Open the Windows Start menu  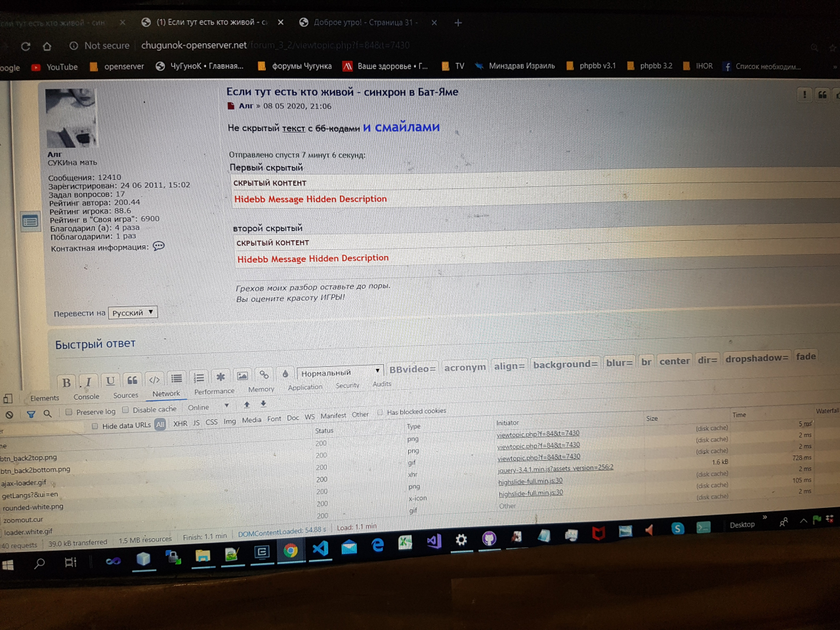pos(8,564)
